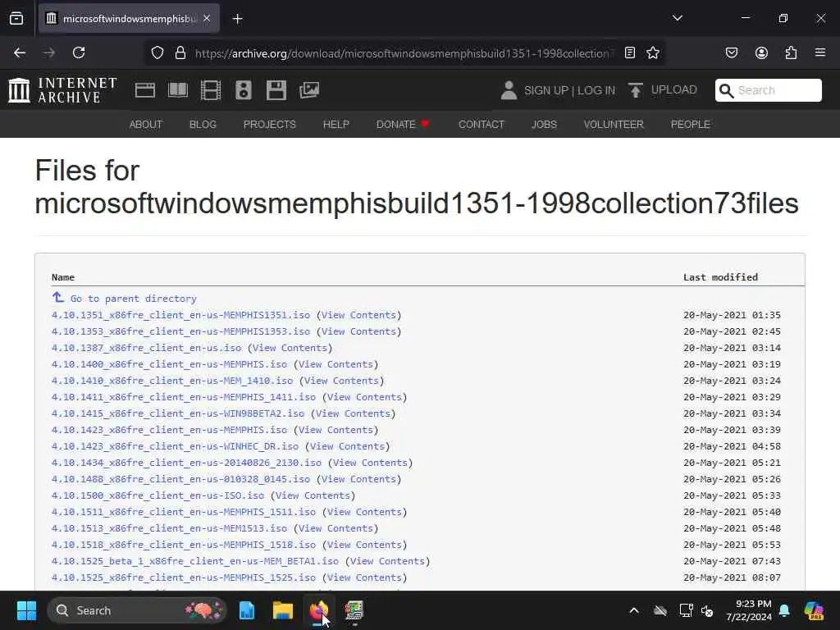Image resolution: width=840 pixels, height=630 pixels.
Task: Open the PROJECTS menu item
Action: (x=269, y=125)
